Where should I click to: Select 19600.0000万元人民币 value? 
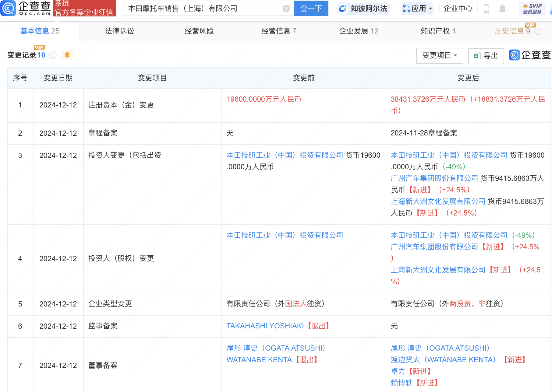(x=264, y=99)
